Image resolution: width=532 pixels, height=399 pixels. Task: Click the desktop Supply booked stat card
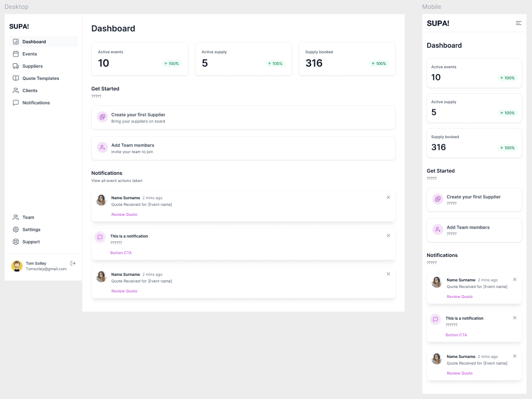pyautogui.click(x=347, y=59)
